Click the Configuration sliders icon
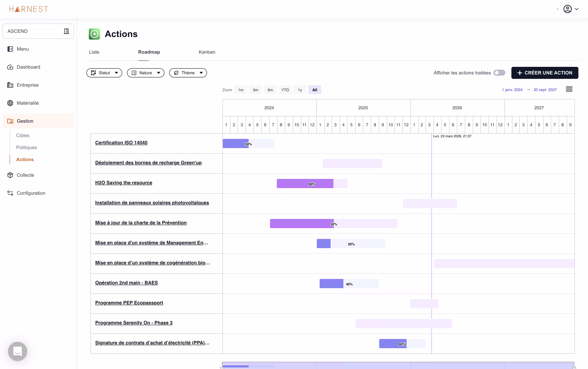 pos(10,193)
